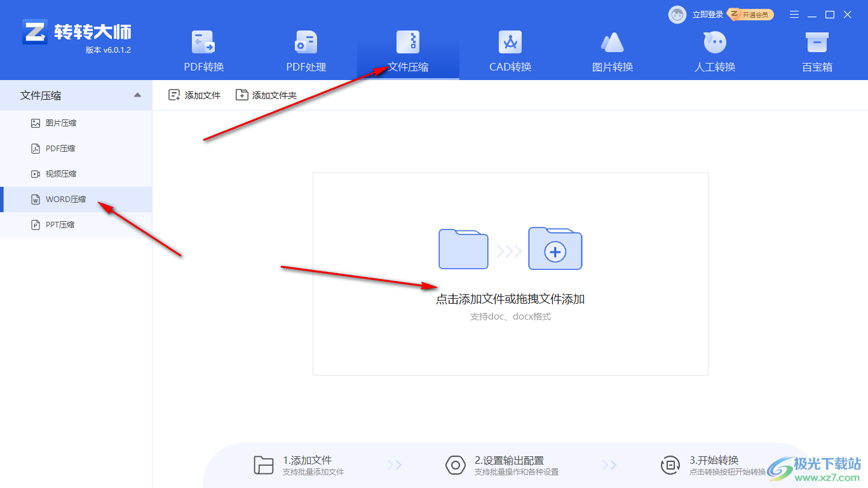Switch to the CAD转换 tab label
This screenshot has width=868, height=488.
click(x=510, y=67)
